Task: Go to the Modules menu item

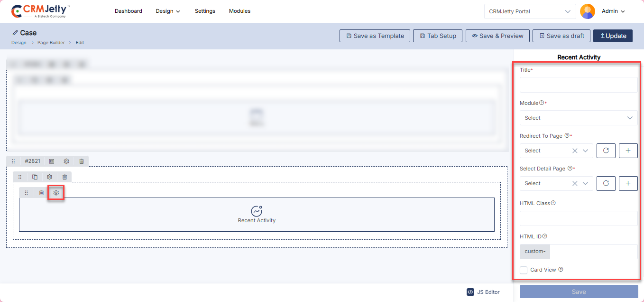Action: click(x=239, y=11)
